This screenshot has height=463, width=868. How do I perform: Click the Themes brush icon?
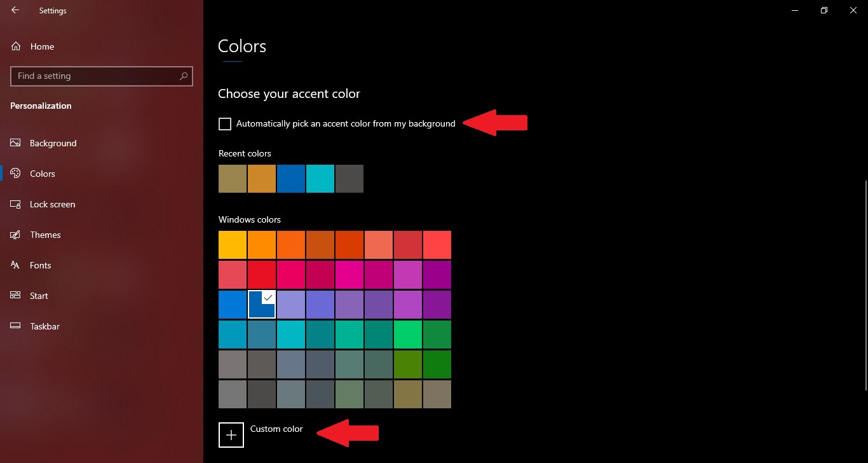[16, 235]
